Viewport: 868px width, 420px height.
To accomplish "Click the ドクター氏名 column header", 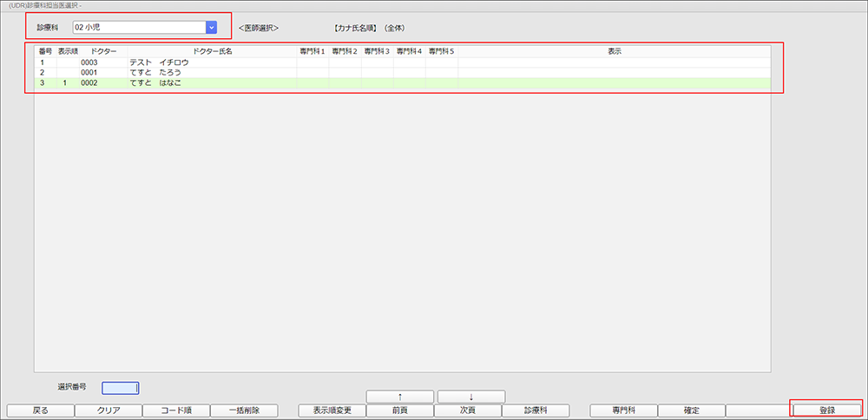I will click(212, 51).
